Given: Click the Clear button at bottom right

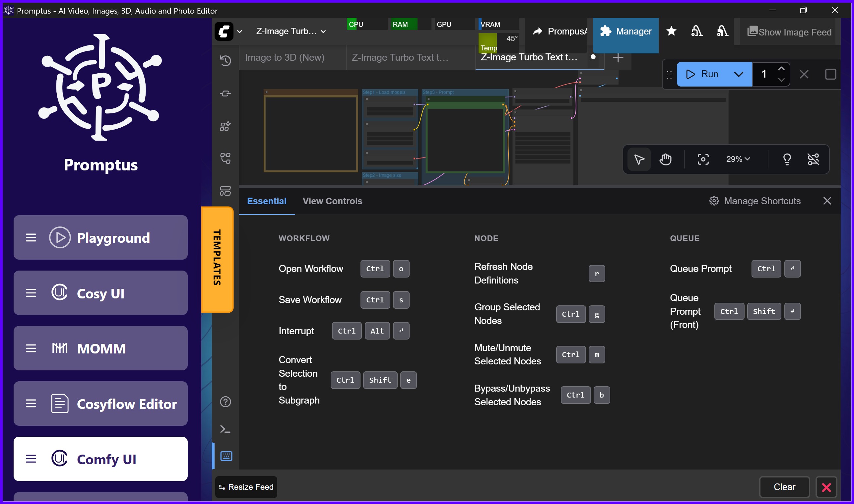Looking at the screenshot, I should click(784, 487).
